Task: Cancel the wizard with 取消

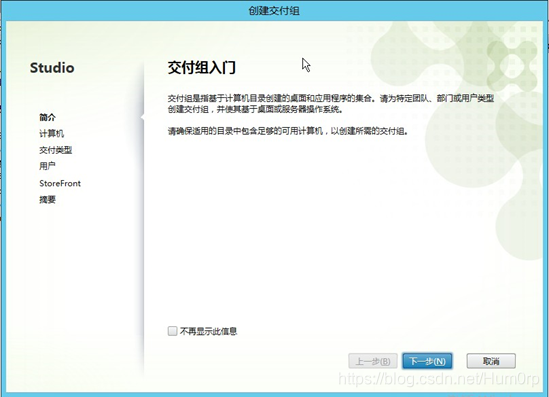Action: [x=491, y=361]
